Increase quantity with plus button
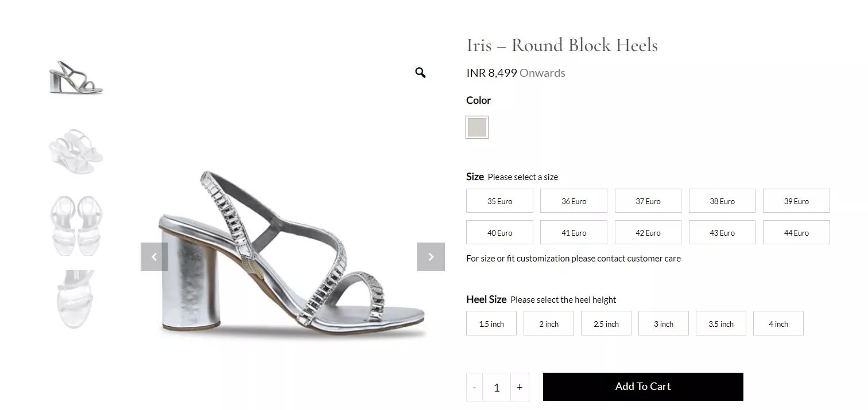This screenshot has height=410, width=868. 520,387
